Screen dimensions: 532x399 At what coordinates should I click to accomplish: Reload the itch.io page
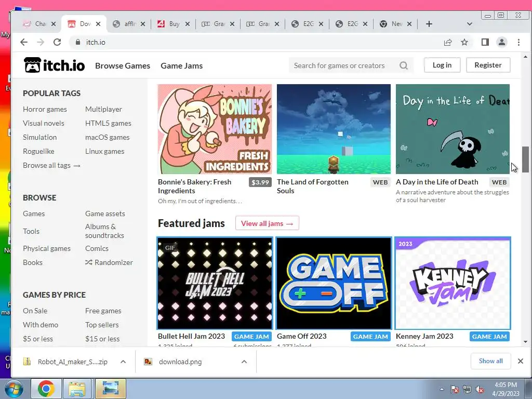pos(57,42)
